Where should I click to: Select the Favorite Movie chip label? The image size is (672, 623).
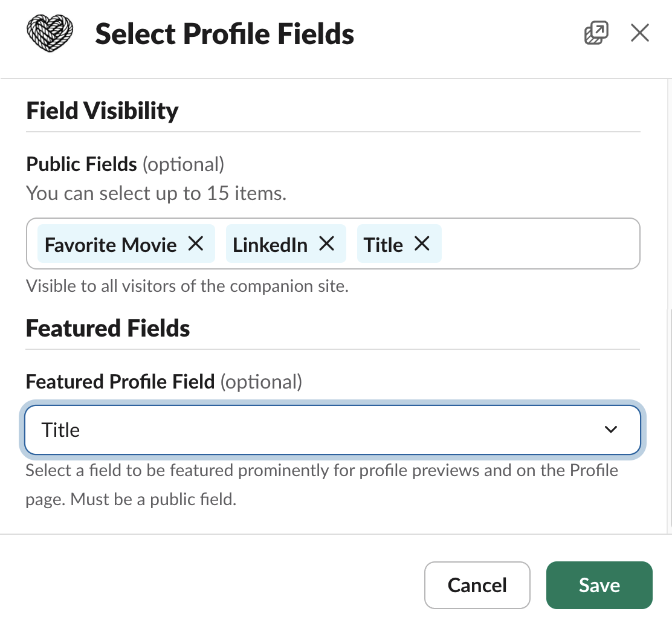[111, 245]
